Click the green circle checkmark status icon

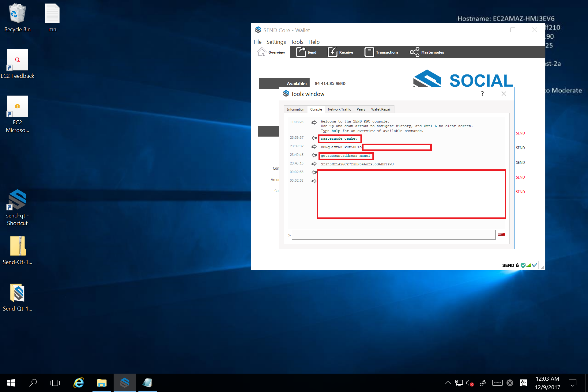tap(523, 265)
